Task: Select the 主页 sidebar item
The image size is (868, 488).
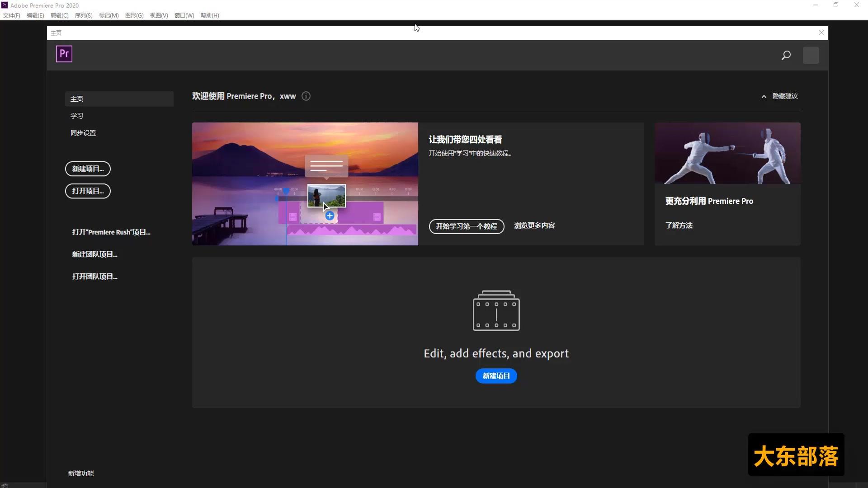Action: pos(76,99)
